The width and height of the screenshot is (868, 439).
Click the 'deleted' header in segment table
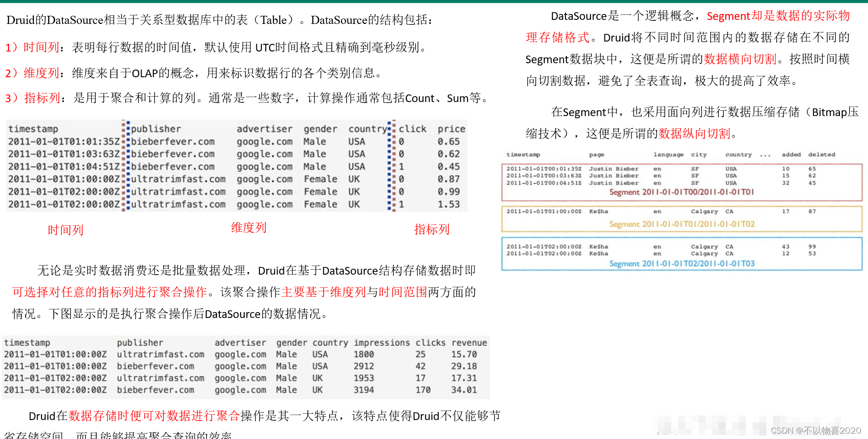(821, 154)
